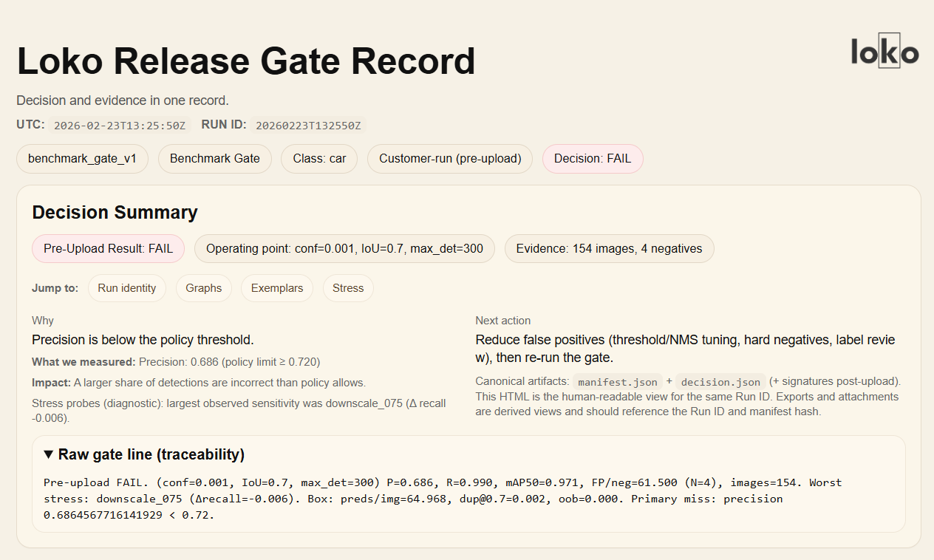Click the 'Jump to:' label
The height and width of the screenshot is (560, 934).
tap(55, 288)
